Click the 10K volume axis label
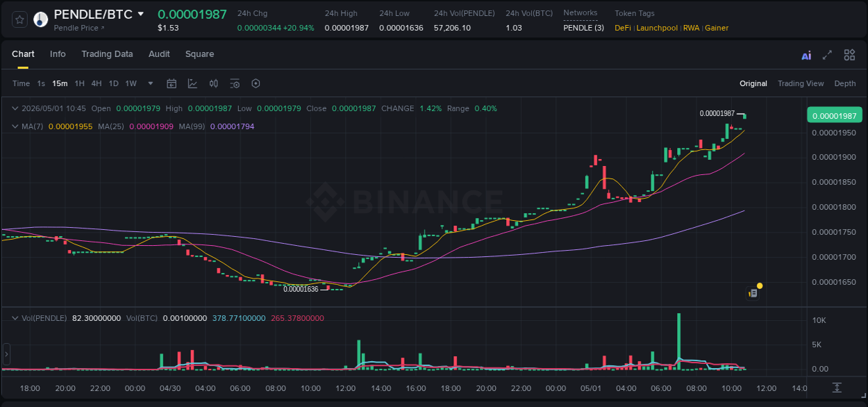868x407 pixels. click(x=819, y=320)
